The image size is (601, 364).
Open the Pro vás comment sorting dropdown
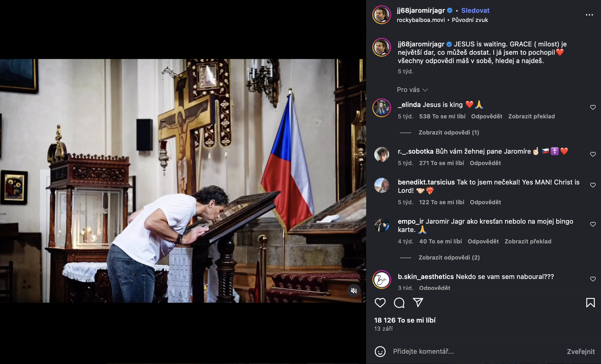pos(412,90)
